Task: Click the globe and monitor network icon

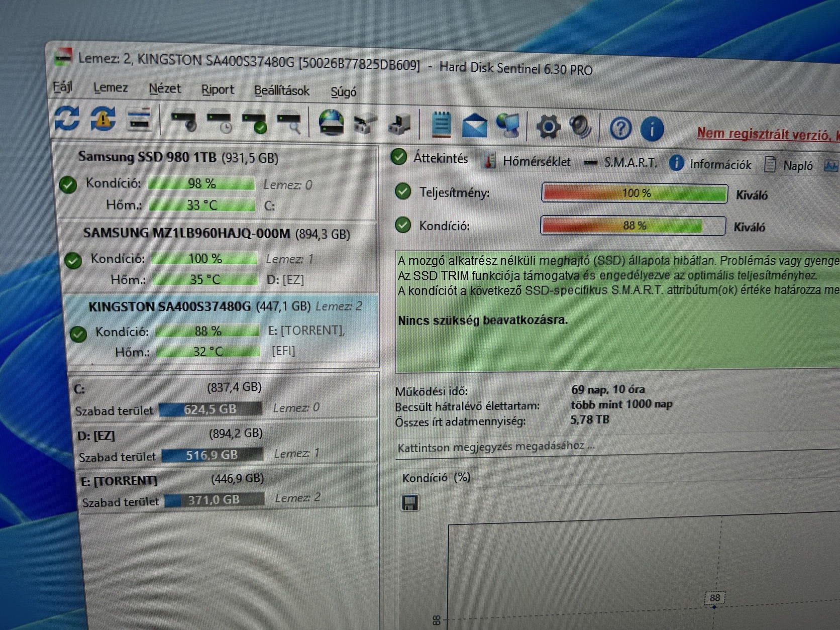Action: pos(508,126)
